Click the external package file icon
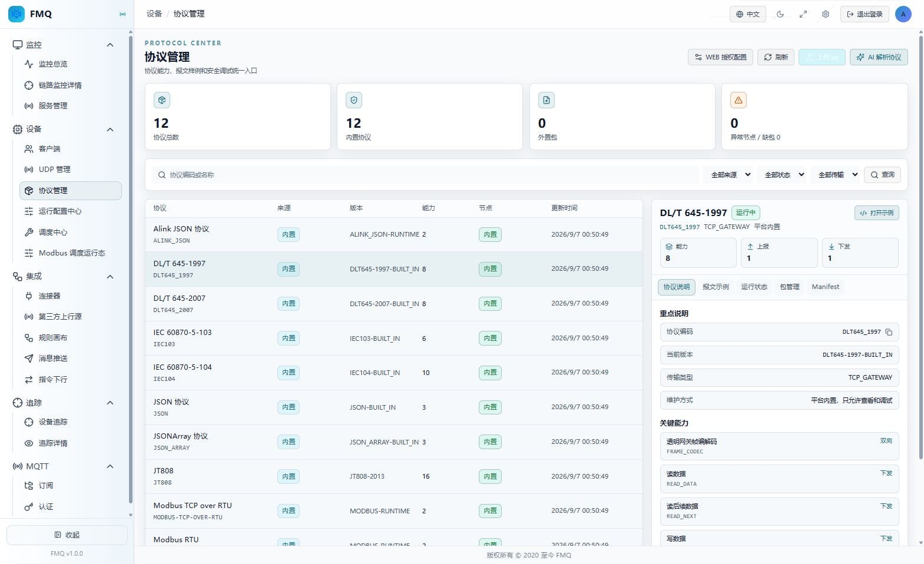Screen dimensions: 924x564 [x=547, y=100]
